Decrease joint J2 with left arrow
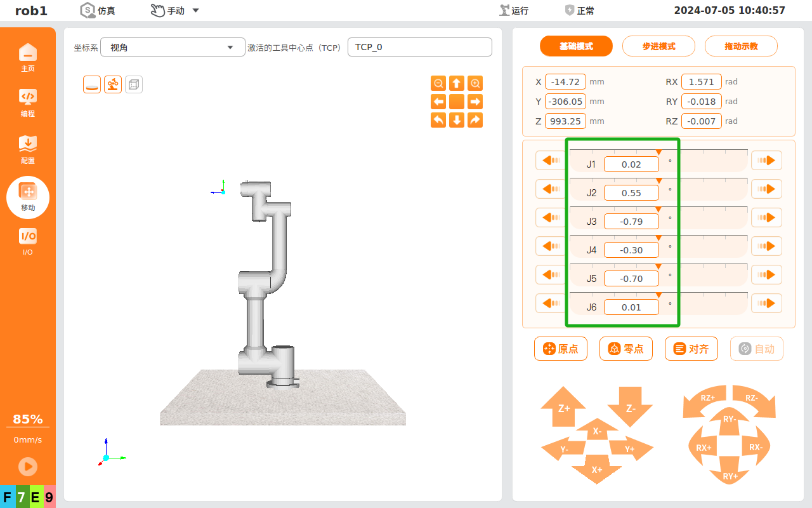Viewport: 812px width, 508px height. (551, 189)
